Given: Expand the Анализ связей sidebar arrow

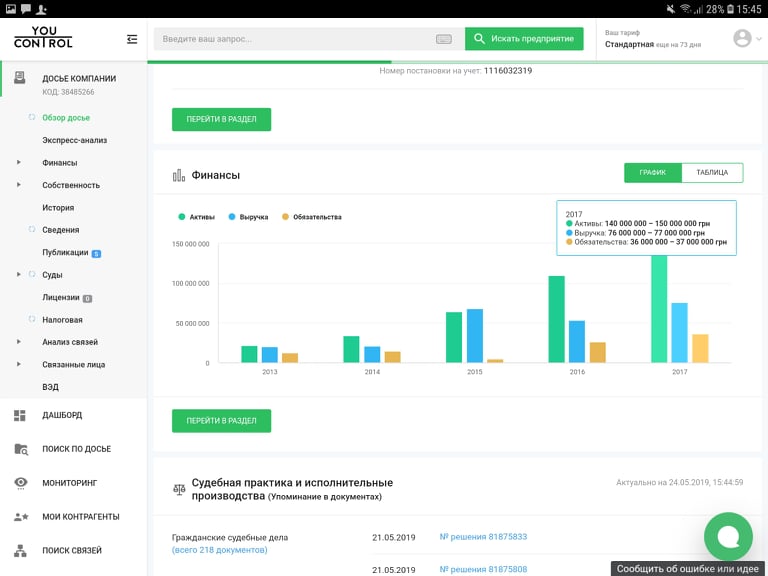Looking at the screenshot, I should coord(19,341).
